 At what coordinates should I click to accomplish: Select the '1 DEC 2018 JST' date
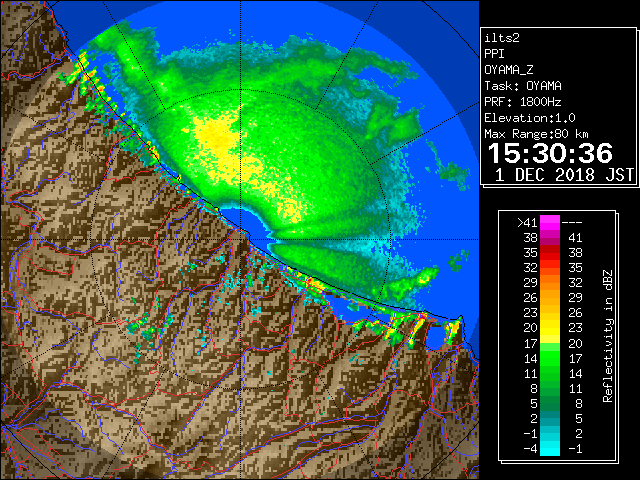pyautogui.click(x=564, y=175)
